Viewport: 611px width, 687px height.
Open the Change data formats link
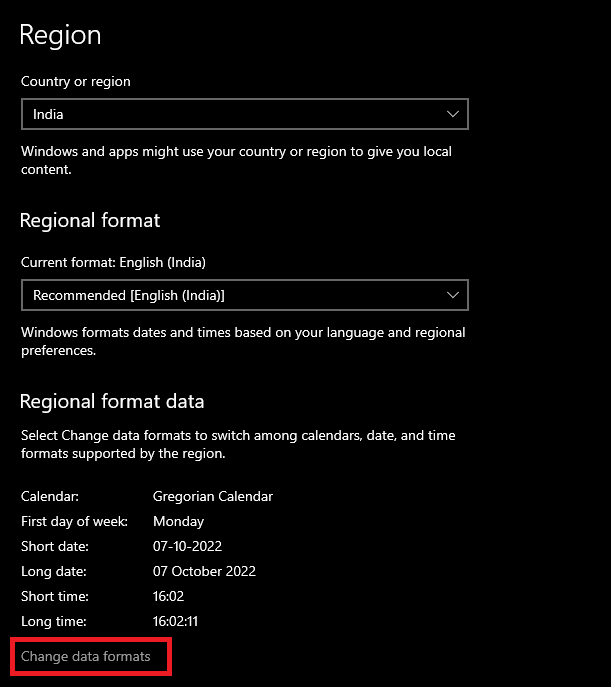tap(86, 656)
